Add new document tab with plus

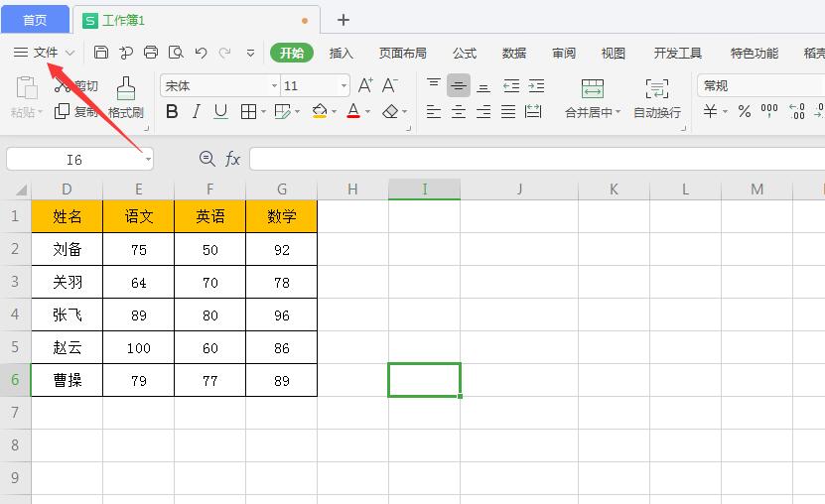click(x=344, y=20)
